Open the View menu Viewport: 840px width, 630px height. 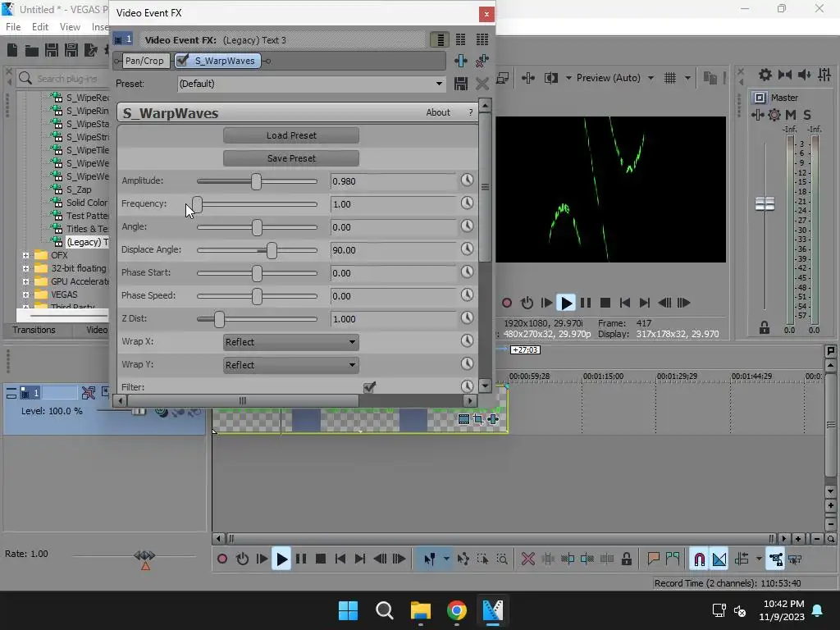click(70, 27)
